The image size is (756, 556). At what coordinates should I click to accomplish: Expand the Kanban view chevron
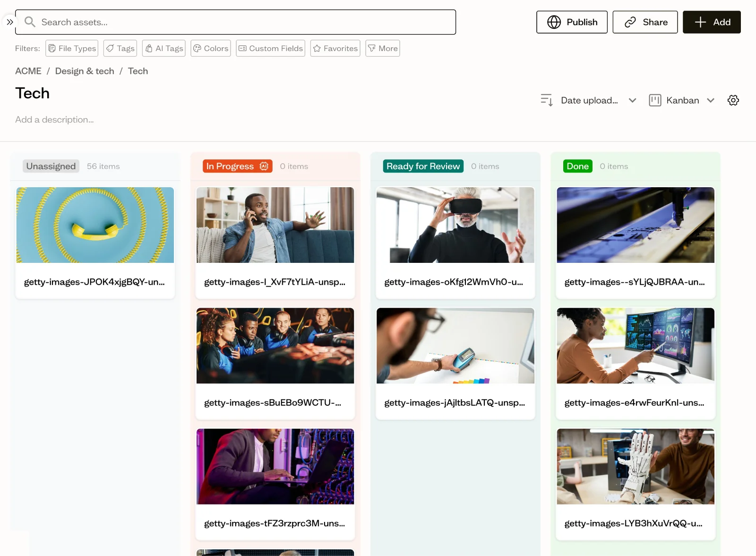click(x=710, y=100)
